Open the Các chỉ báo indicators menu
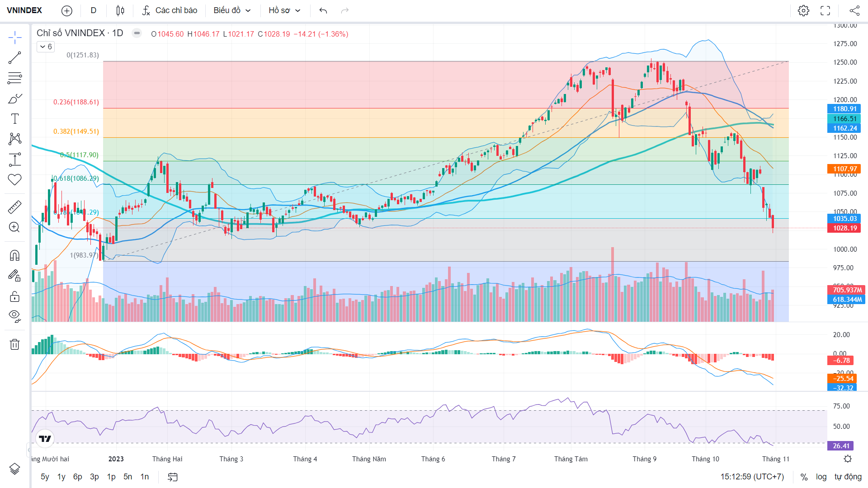This screenshot has width=868, height=488. (x=170, y=10)
